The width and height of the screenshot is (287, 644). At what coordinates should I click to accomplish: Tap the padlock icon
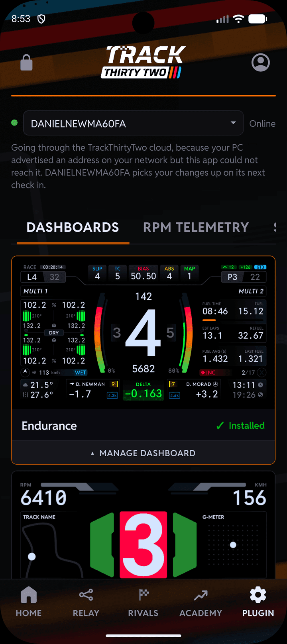coord(26,63)
